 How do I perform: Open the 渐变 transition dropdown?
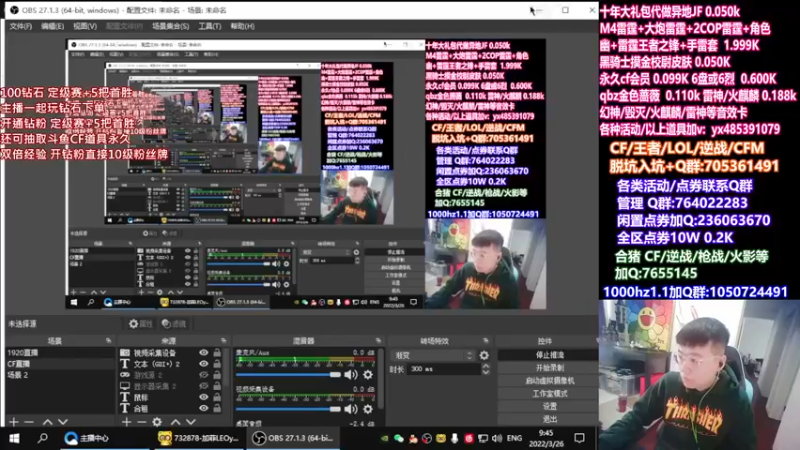point(434,355)
